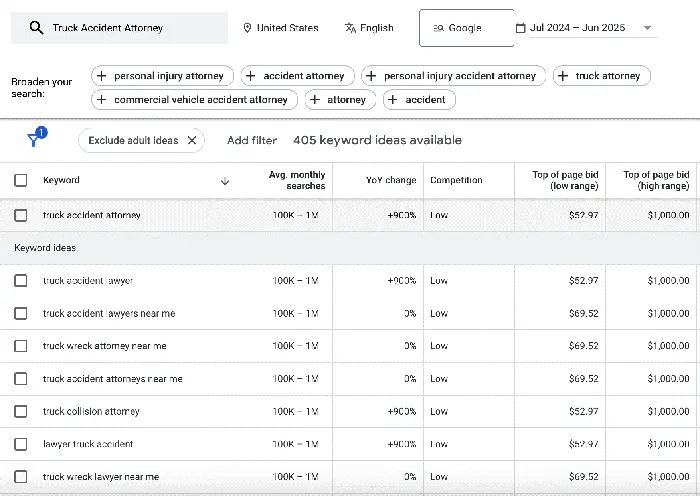Sort by Keyword column arrow
The height and width of the screenshot is (496, 700).
pos(224,181)
